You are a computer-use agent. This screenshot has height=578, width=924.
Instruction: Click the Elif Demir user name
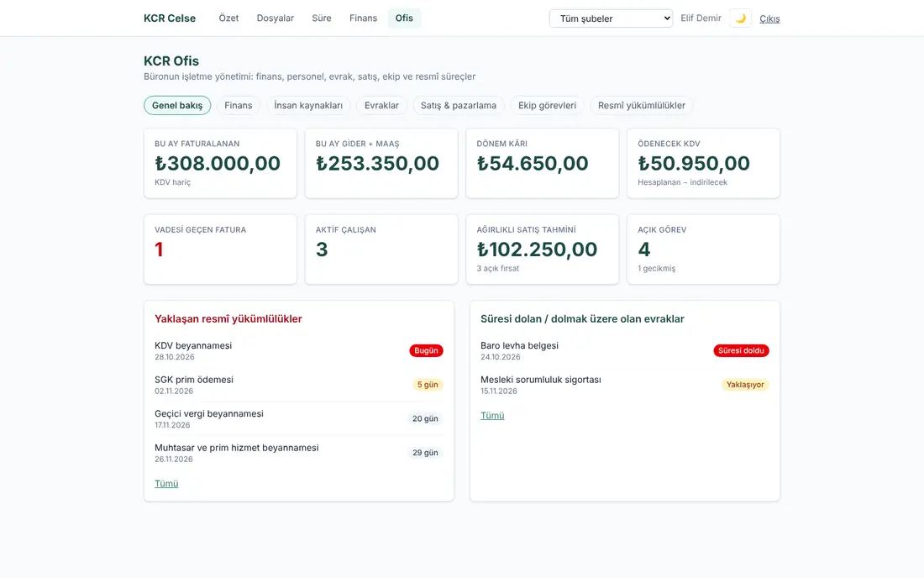pos(701,18)
